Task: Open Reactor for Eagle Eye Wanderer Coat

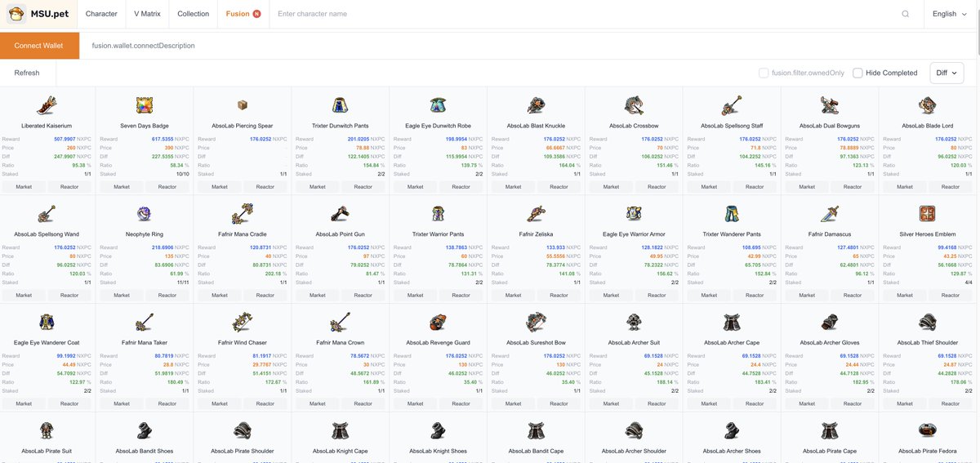Action: (x=69, y=403)
